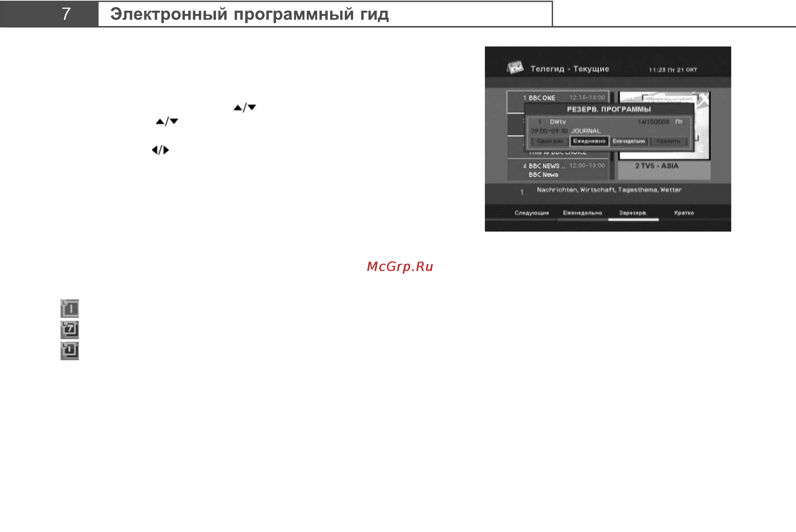
Task: Select the 'Зарезерв.' bottom tab
Action: 633,213
